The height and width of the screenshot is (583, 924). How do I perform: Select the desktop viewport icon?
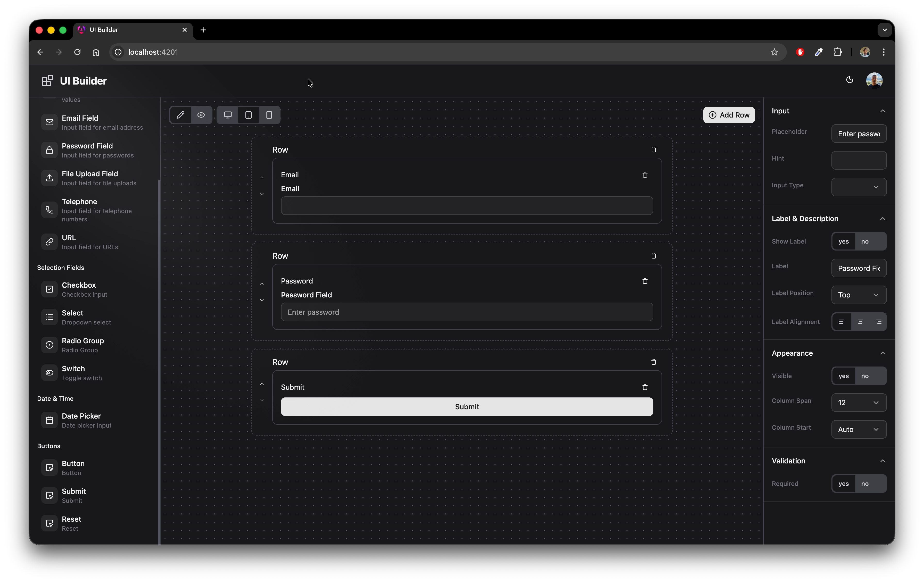click(228, 115)
